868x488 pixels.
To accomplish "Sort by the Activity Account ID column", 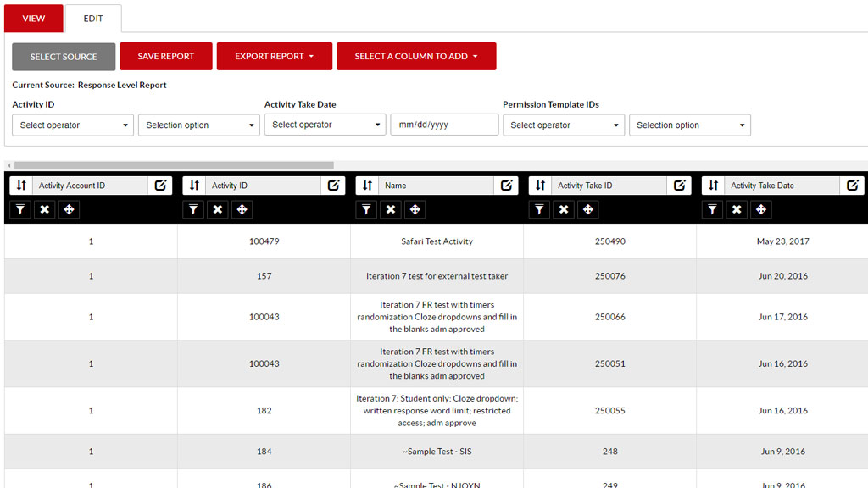I will click(21, 186).
